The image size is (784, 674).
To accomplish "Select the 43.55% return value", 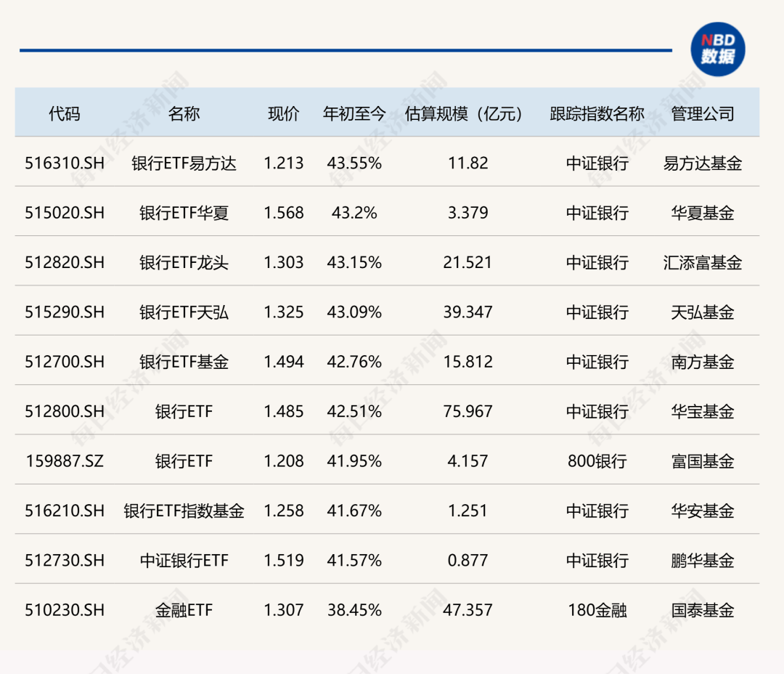I will 354,163.
